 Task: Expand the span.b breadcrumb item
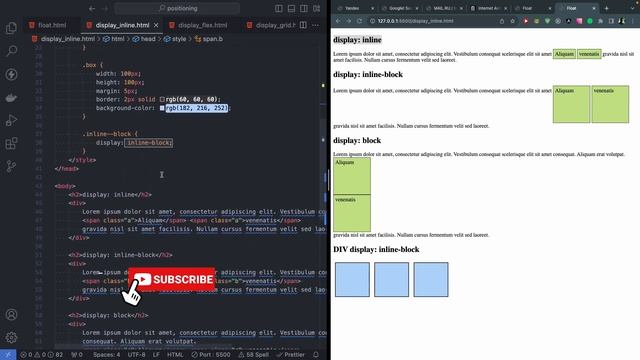tap(209, 39)
